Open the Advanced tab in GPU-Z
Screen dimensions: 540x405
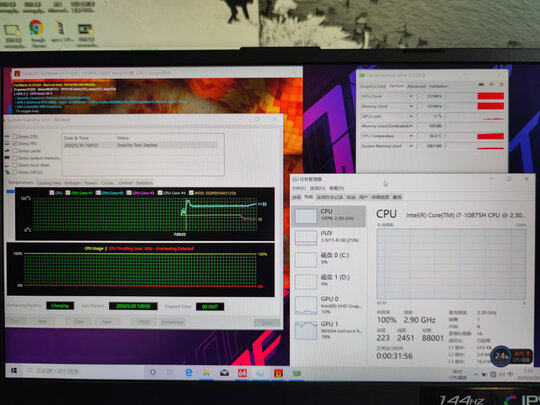[x=416, y=86]
